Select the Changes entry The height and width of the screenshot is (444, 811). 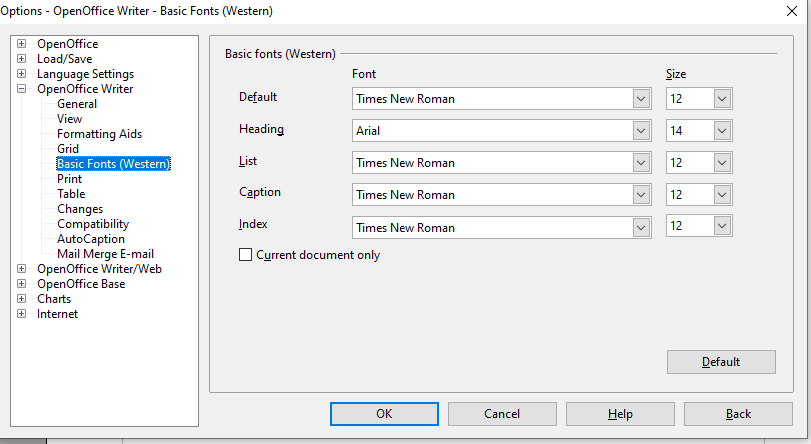coord(80,209)
